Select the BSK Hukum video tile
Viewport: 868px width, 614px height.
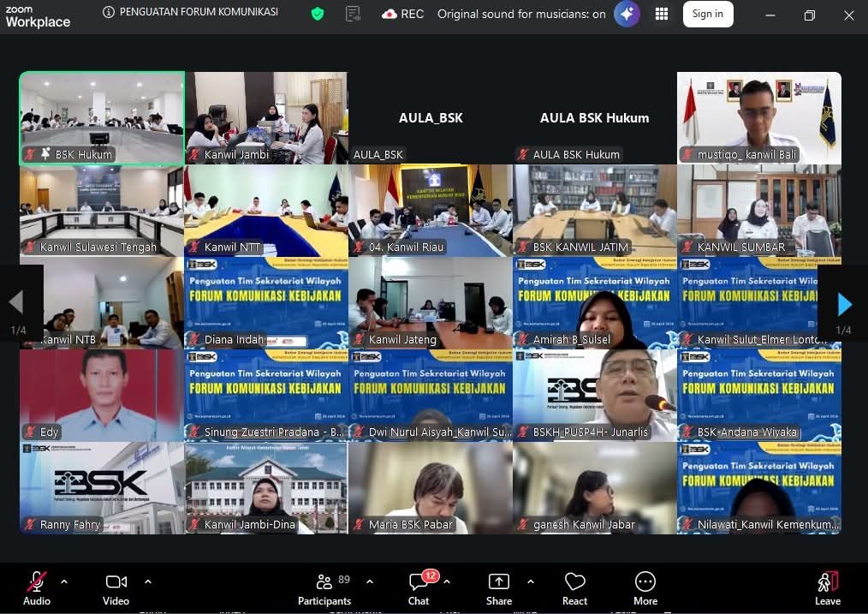click(x=102, y=117)
